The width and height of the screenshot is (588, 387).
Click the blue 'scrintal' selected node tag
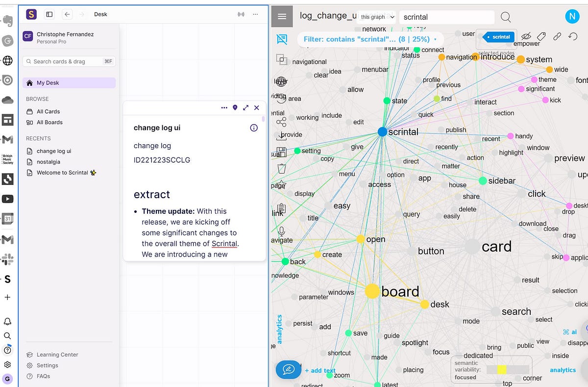pyautogui.click(x=498, y=37)
